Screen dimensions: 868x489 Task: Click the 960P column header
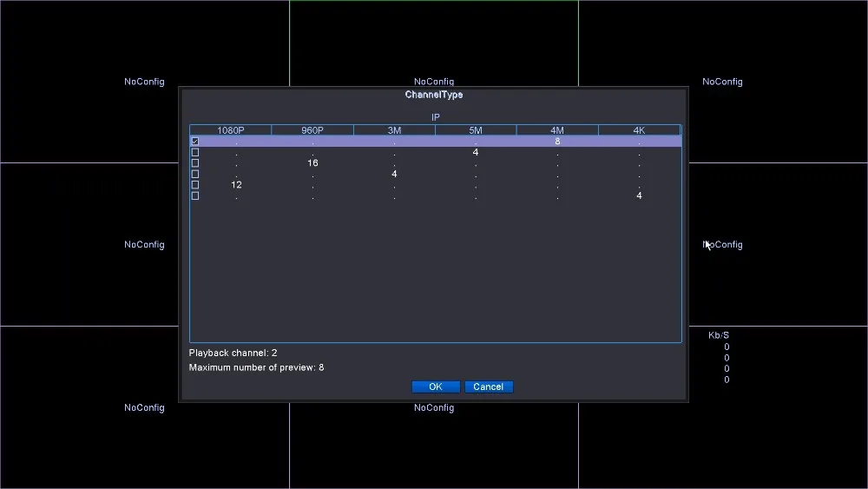point(312,130)
